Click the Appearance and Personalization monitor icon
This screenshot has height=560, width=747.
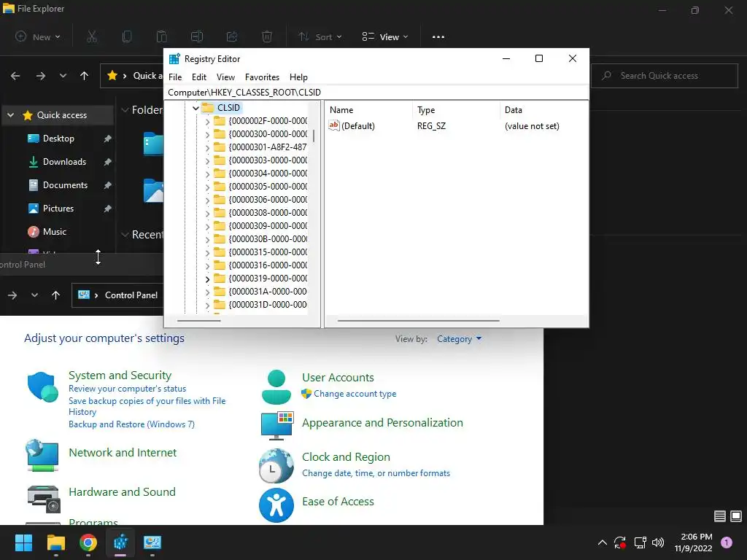pyautogui.click(x=276, y=426)
